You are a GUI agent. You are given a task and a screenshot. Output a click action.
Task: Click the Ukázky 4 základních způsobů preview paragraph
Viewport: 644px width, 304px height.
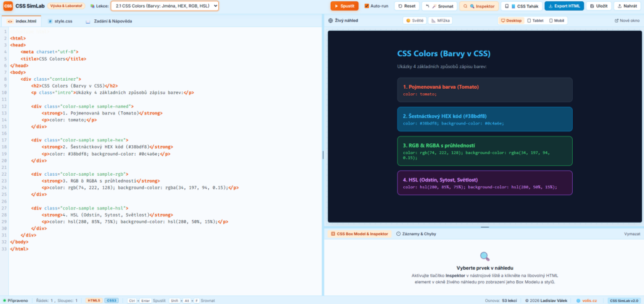tap(442, 66)
